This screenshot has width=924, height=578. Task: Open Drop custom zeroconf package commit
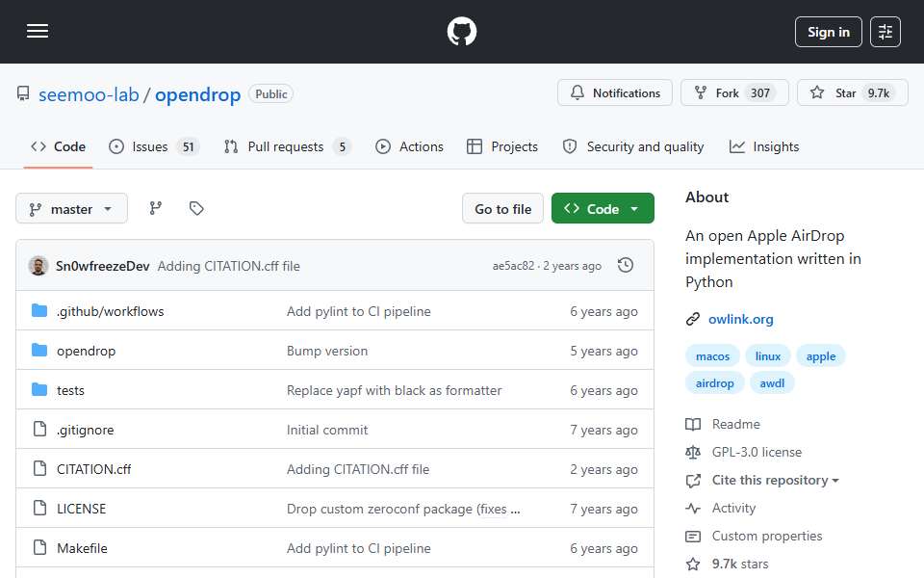[x=403, y=509]
